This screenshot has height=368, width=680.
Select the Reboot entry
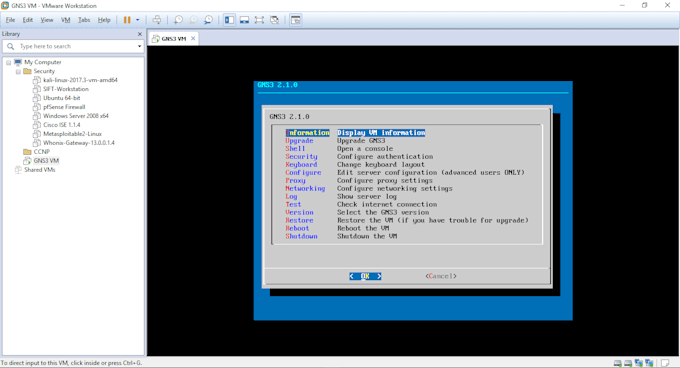[297, 228]
